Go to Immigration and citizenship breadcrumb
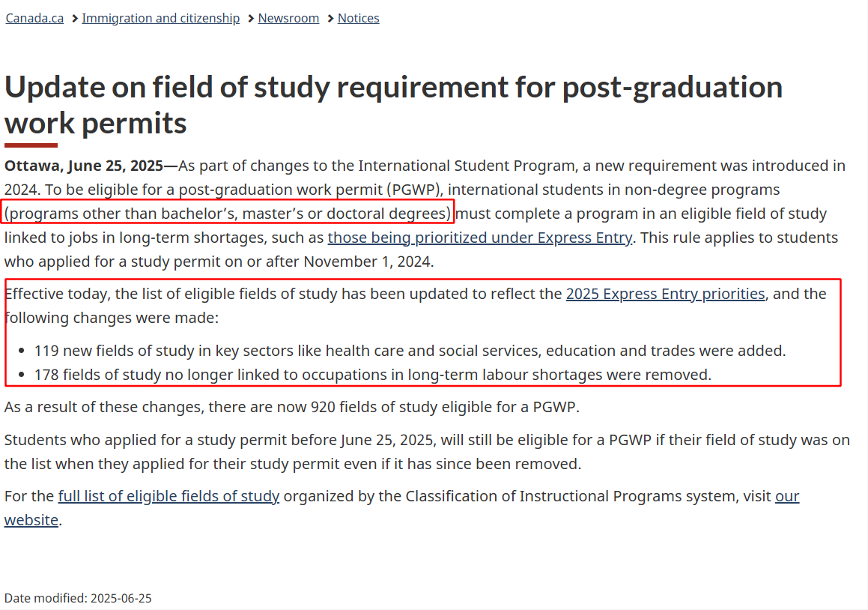This screenshot has height=610, width=868. (x=160, y=18)
